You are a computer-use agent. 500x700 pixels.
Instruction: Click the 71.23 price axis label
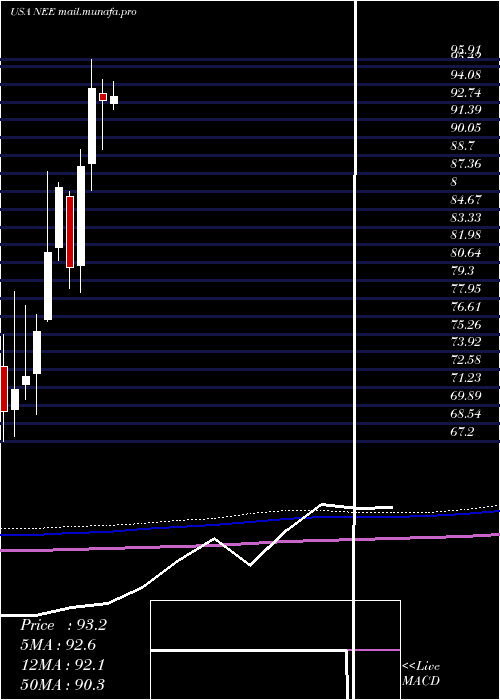point(466,378)
